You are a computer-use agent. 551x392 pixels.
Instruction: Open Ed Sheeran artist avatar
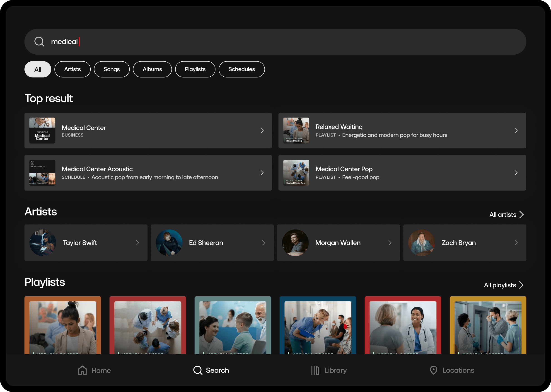(x=169, y=243)
